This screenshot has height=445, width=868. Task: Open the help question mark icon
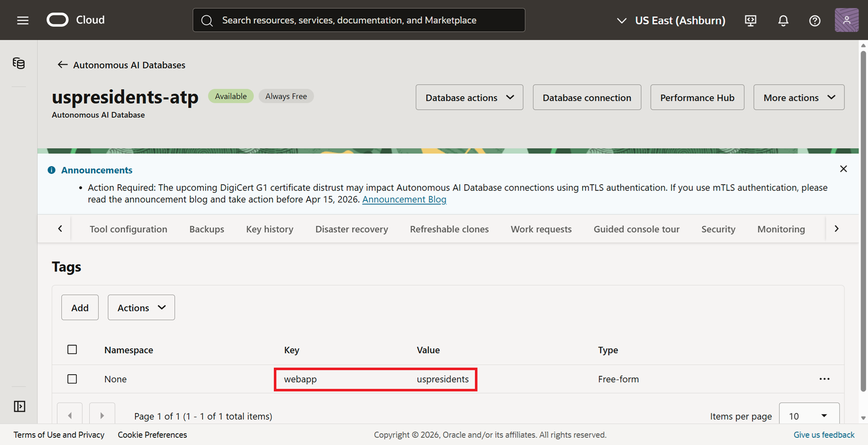814,20
